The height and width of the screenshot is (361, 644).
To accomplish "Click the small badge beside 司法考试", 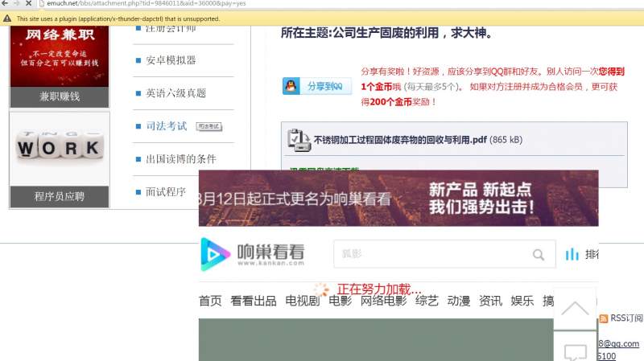I will [x=208, y=126].
